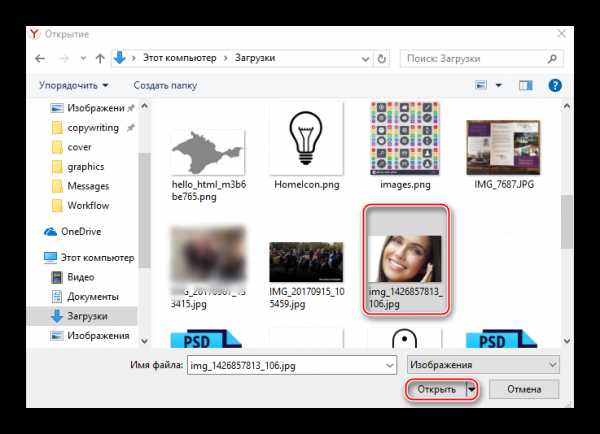The height and width of the screenshot is (434, 600).
Task: Click the computer icon beside 'Этот компьютер'
Action: click(x=50, y=258)
